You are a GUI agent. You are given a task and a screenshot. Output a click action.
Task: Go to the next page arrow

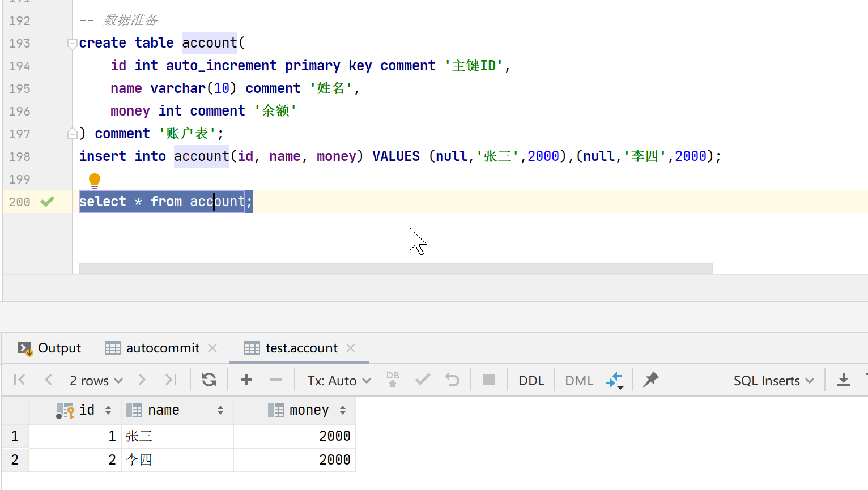coord(142,380)
